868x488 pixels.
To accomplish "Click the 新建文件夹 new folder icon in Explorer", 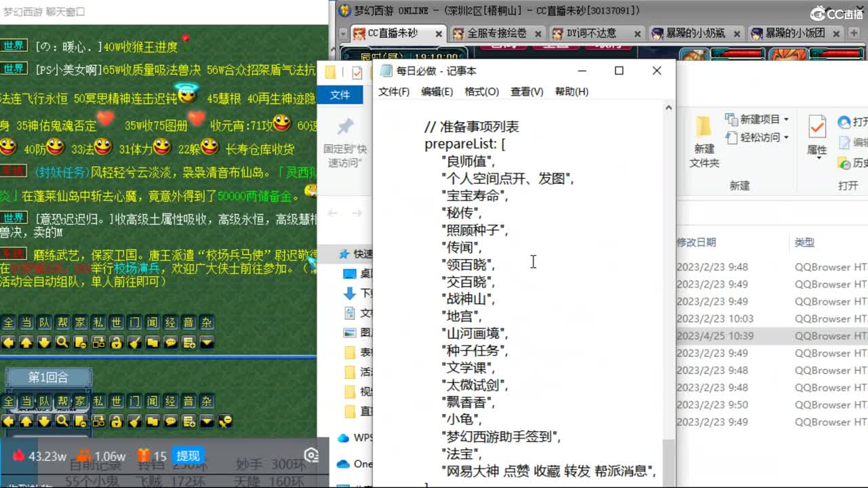I will click(x=704, y=126).
